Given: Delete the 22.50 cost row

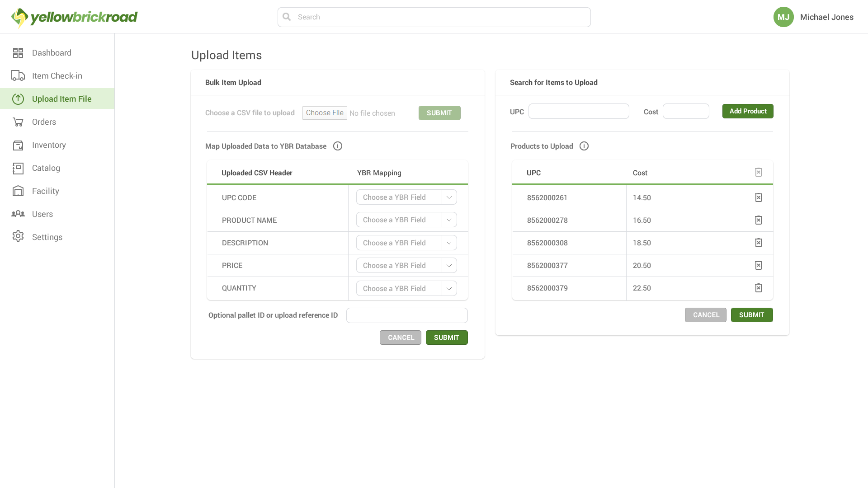Looking at the screenshot, I should (x=758, y=288).
